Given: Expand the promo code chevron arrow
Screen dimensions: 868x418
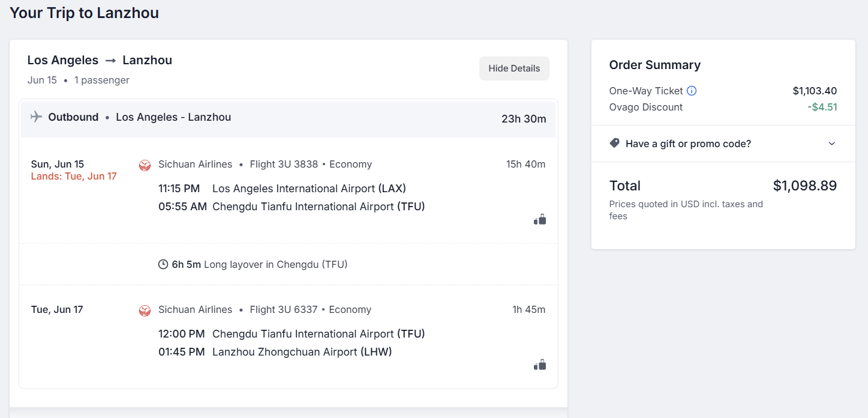Looking at the screenshot, I should coord(831,144).
